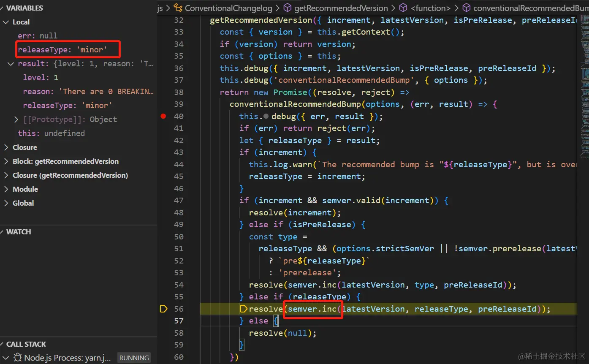Click conventionalRecommendedBump call on line 39
Screen dimensions: 589x364
pos(296,104)
